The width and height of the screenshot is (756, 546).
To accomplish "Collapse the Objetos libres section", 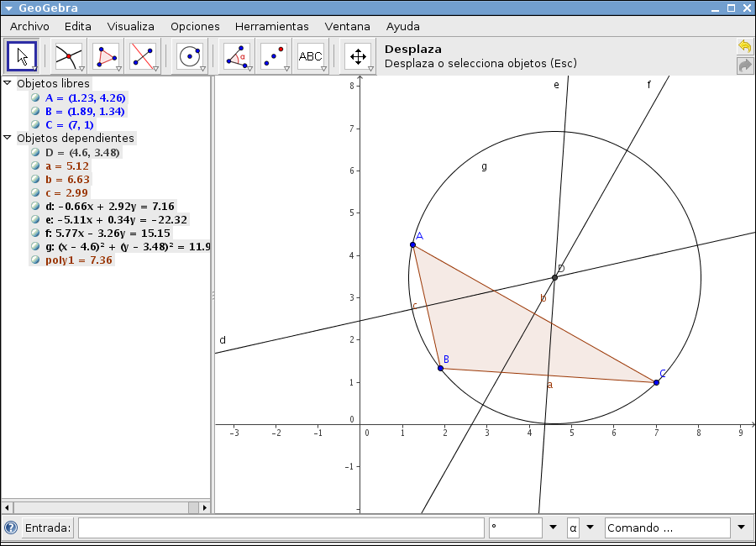I will [x=7, y=83].
